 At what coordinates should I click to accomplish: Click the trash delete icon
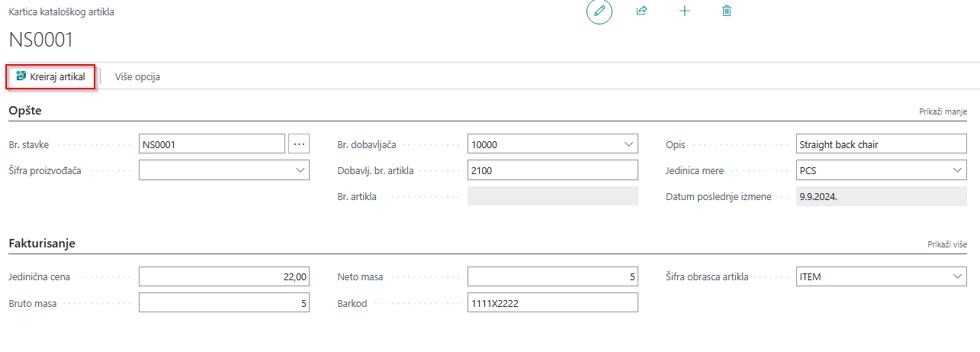pyautogui.click(x=727, y=11)
